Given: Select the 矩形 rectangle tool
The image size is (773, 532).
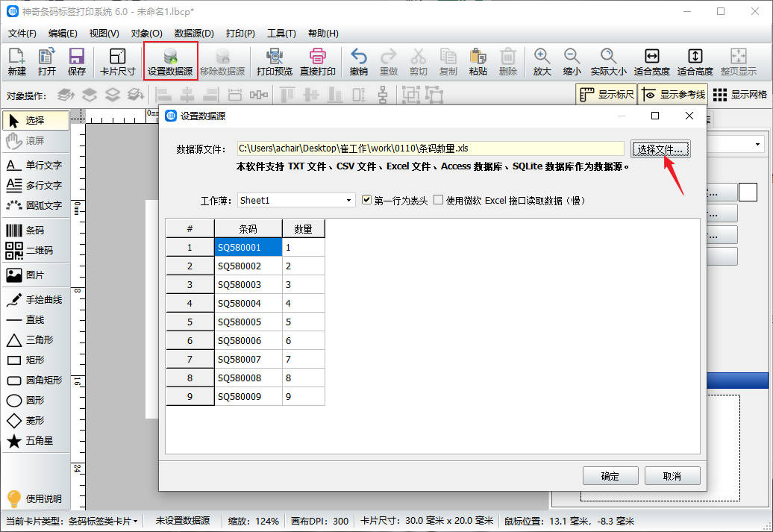Looking at the screenshot, I should [36, 360].
